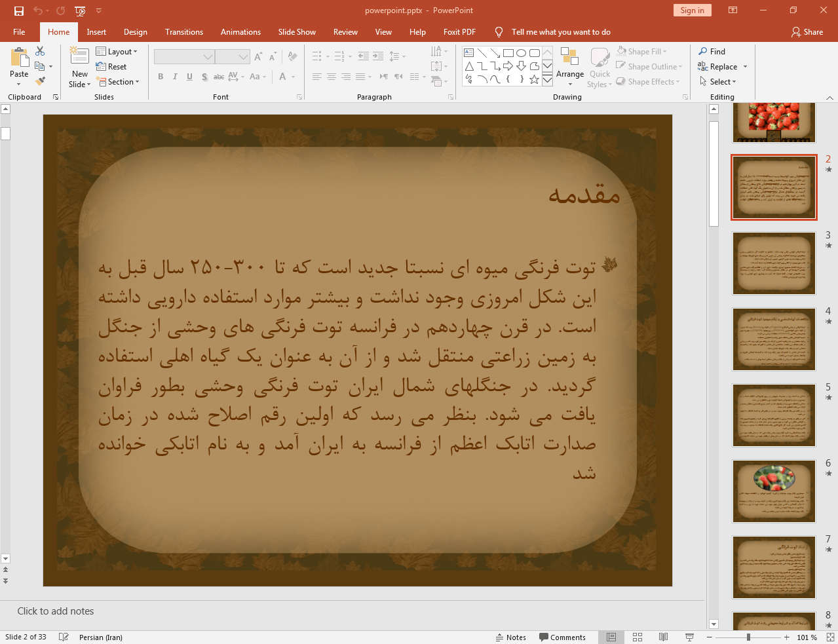Switch to the Design tab
The height and width of the screenshot is (644, 838).
(x=136, y=31)
